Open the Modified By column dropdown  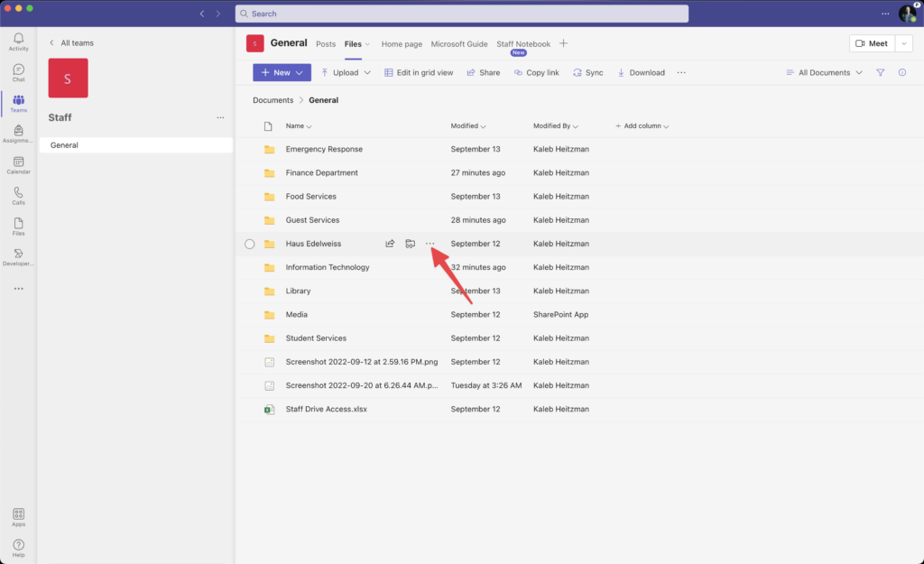[x=556, y=126]
